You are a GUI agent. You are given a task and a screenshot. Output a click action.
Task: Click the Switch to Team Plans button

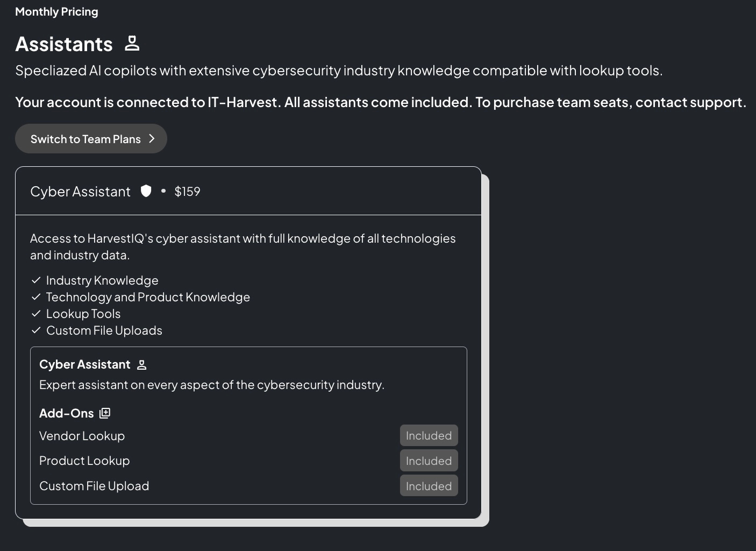coord(91,139)
